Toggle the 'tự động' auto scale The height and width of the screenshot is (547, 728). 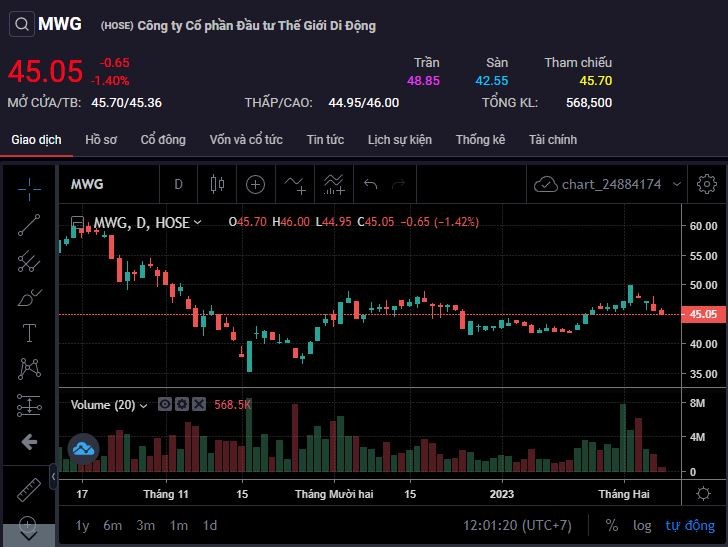click(x=689, y=525)
